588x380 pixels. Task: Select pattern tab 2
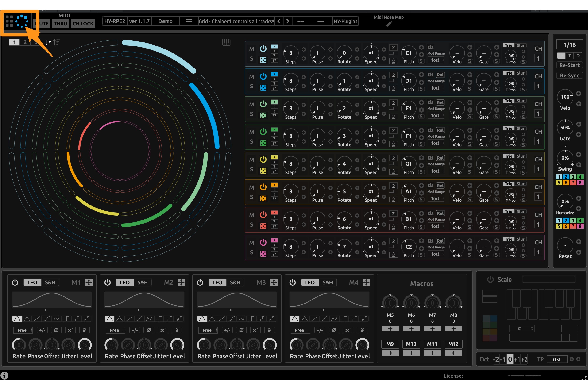(x=25, y=42)
